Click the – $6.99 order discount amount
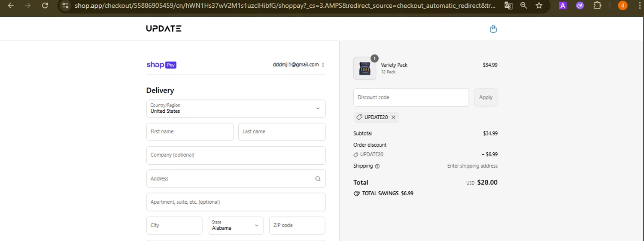Image resolution: width=644 pixels, height=241 pixels. tap(489, 154)
